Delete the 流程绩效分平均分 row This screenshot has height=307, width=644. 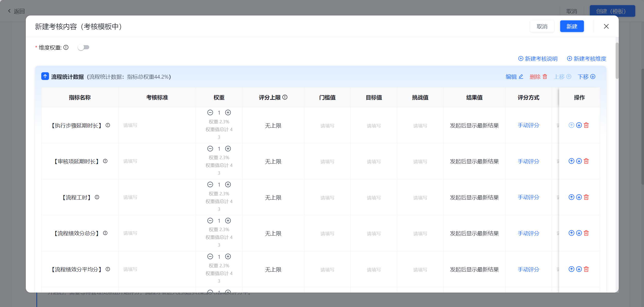click(586, 269)
